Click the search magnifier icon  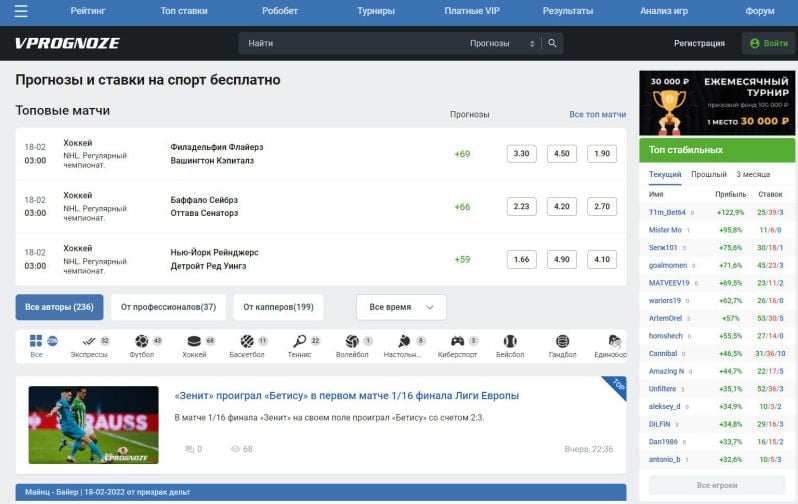(x=552, y=43)
